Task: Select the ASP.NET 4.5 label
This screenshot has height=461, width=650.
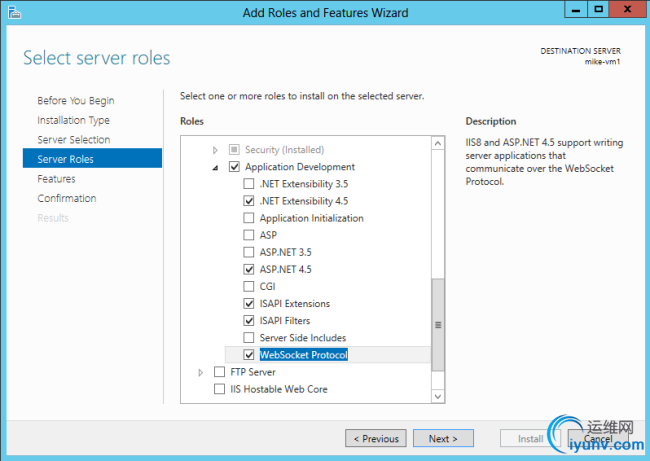Action: coord(286,269)
